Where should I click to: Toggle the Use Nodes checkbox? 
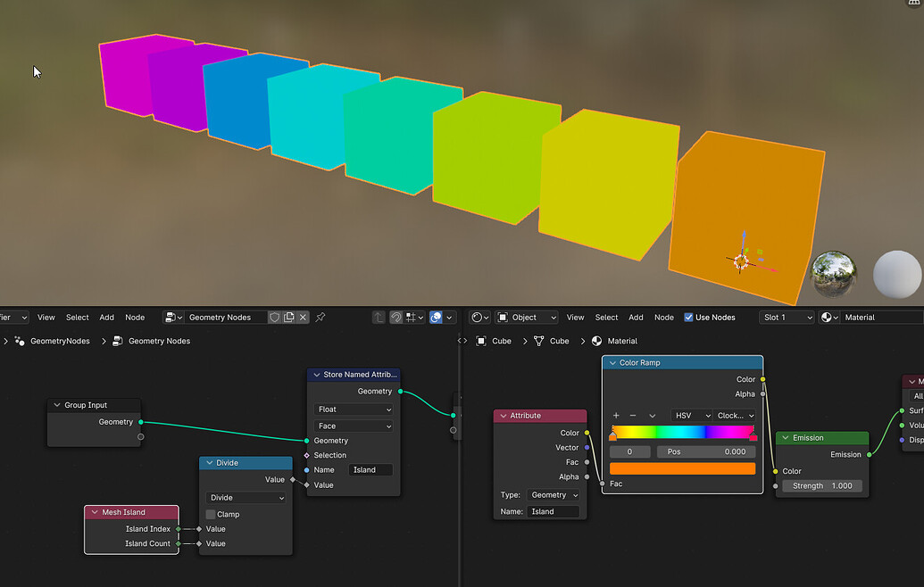coord(688,318)
